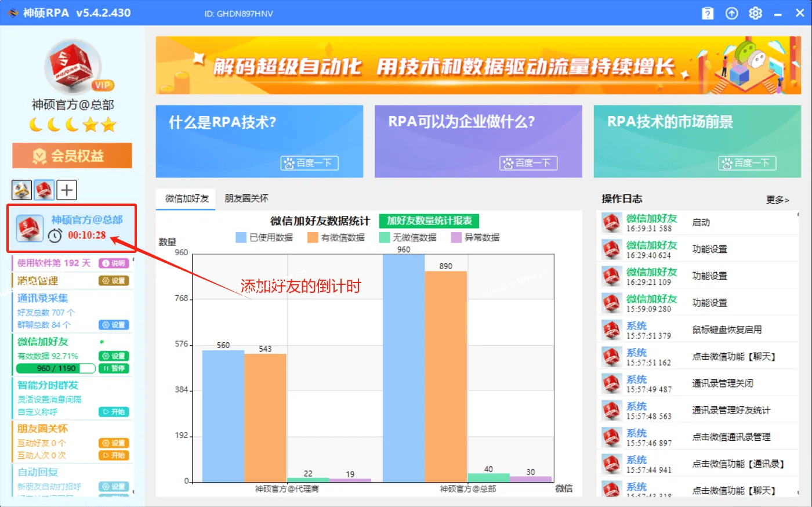Screen dimensions: 812x507
Task: Start 智能分时群发 with the 开始 button
Action: coord(114,412)
